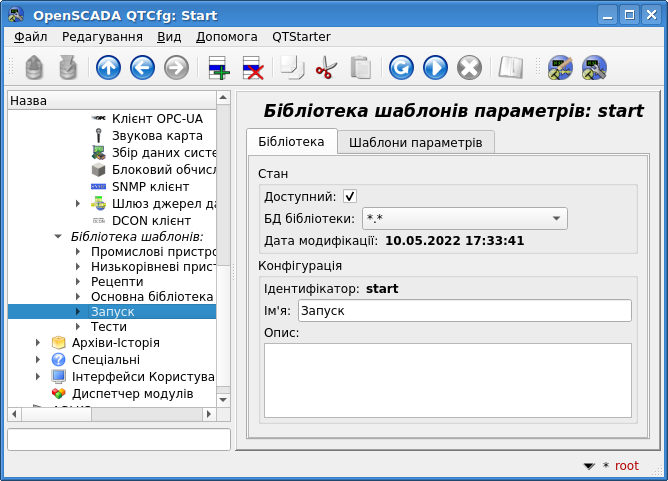The width and height of the screenshot is (668, 481).
Task: Open the manual book icon
Action: pos(510,67)
